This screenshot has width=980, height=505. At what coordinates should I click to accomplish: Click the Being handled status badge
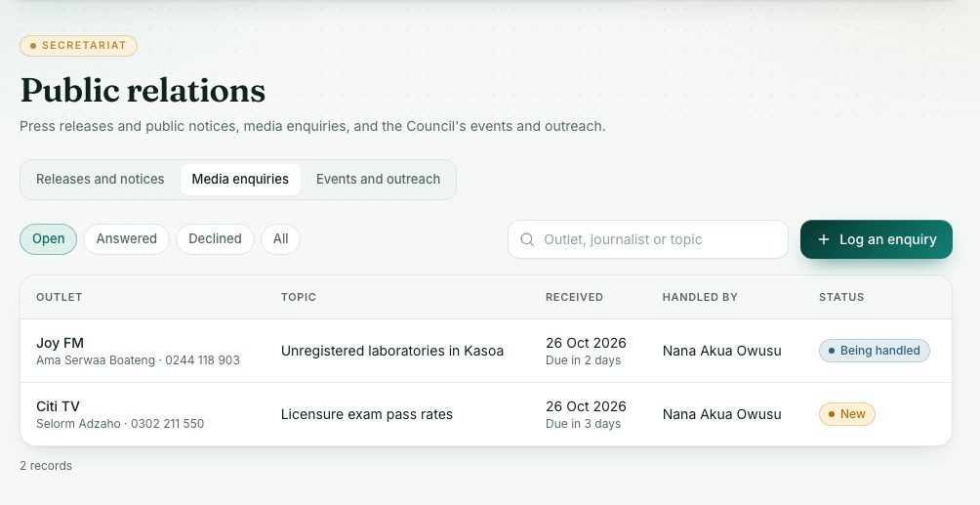coord(875,351)
